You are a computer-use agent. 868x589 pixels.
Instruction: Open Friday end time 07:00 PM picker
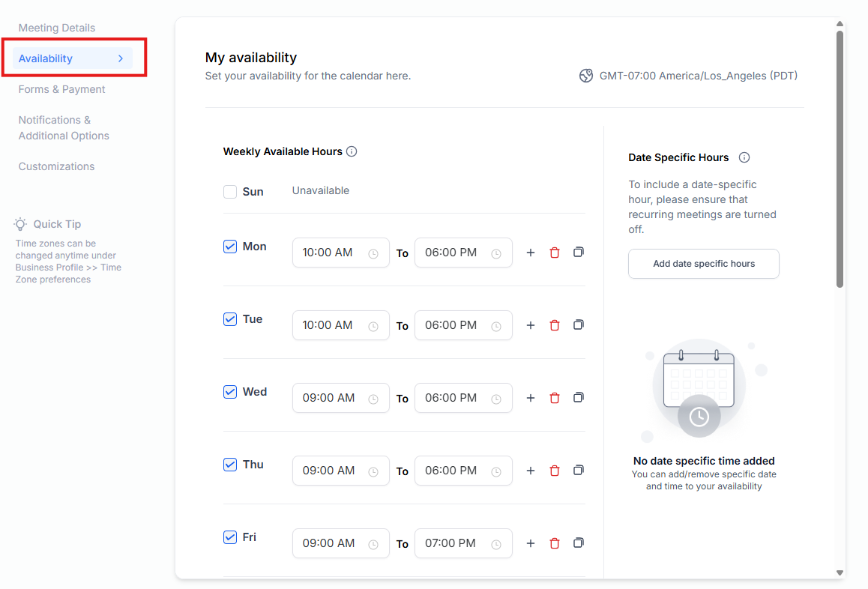tap(462, 543)
